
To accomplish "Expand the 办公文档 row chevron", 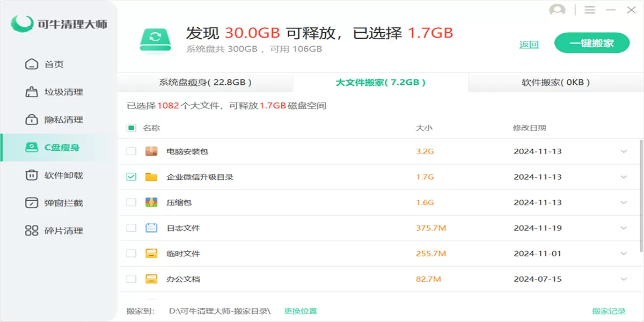I will [x=624, y=279].
